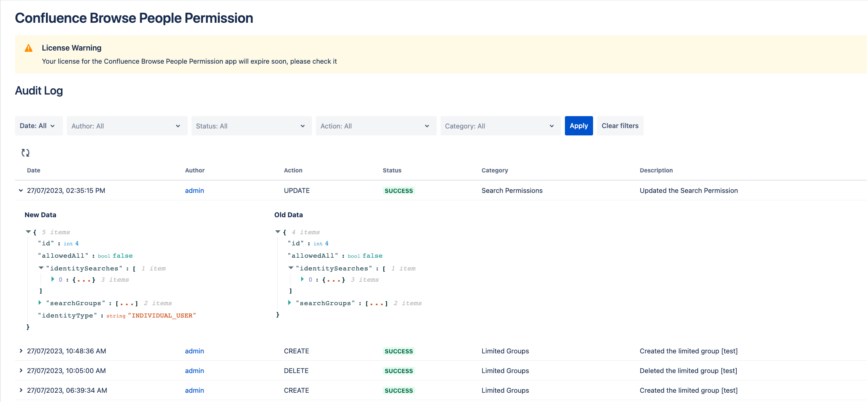Expand the 06:39:34 AM audit row
The width and height of the screenshot is (868, 402).
point(21,390)
